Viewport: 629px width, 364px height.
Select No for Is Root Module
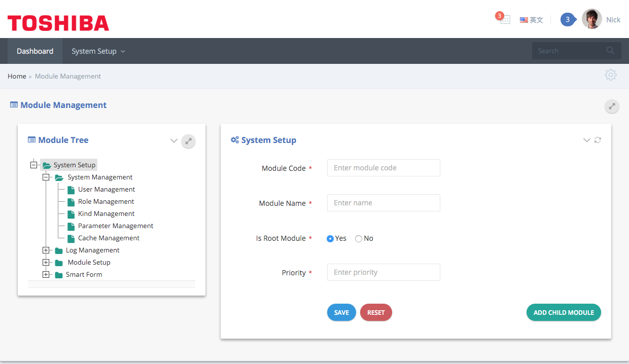coord(359,239)
